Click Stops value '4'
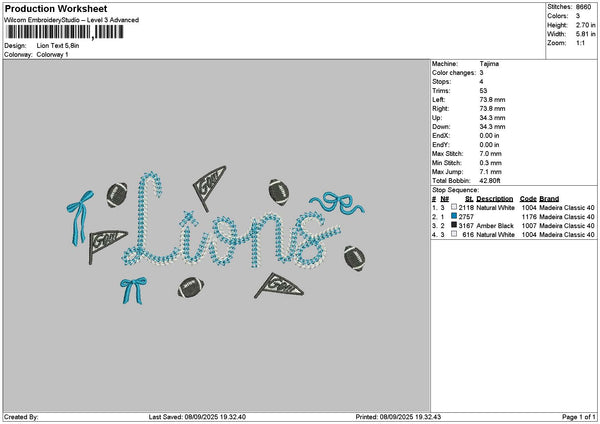This screenshot has height=424, width=600. (x=481, y=82)
